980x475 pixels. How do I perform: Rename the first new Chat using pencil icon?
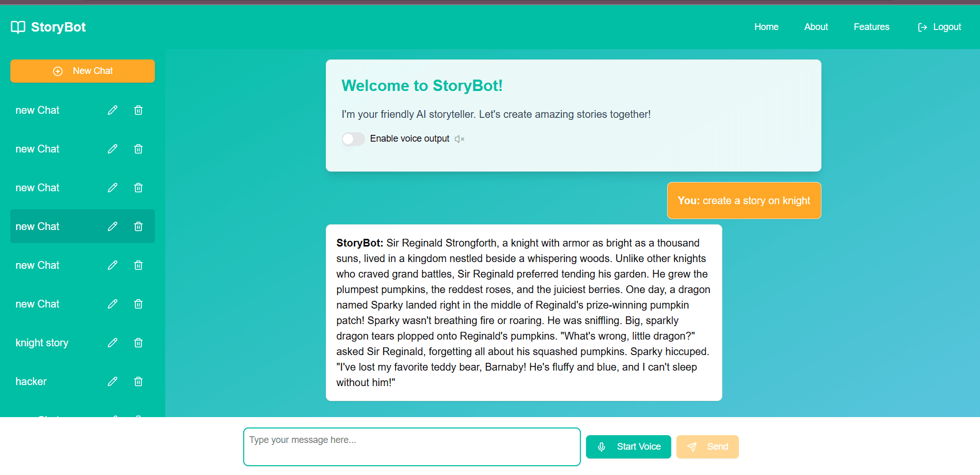113,110
